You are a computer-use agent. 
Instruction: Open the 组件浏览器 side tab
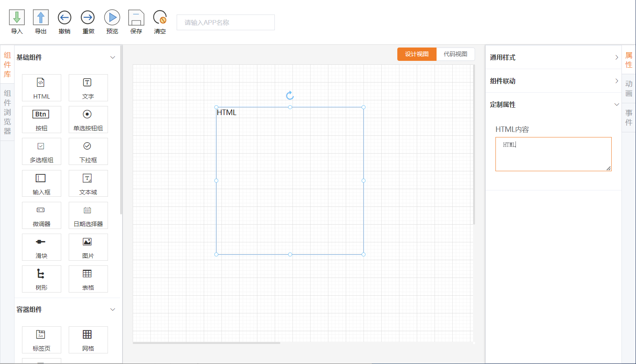[x=7, y=112]
